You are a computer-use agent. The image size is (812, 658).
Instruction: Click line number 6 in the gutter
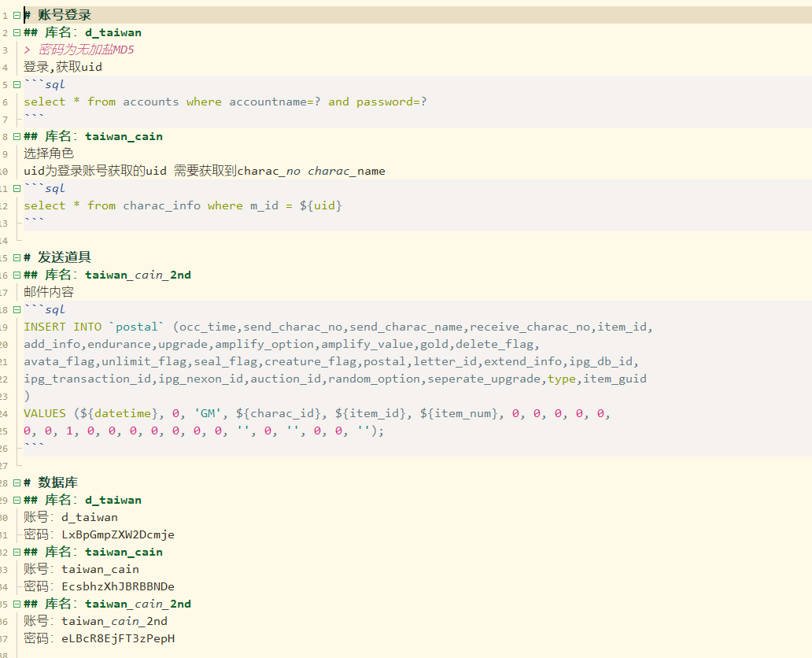(x=5, y=101)
